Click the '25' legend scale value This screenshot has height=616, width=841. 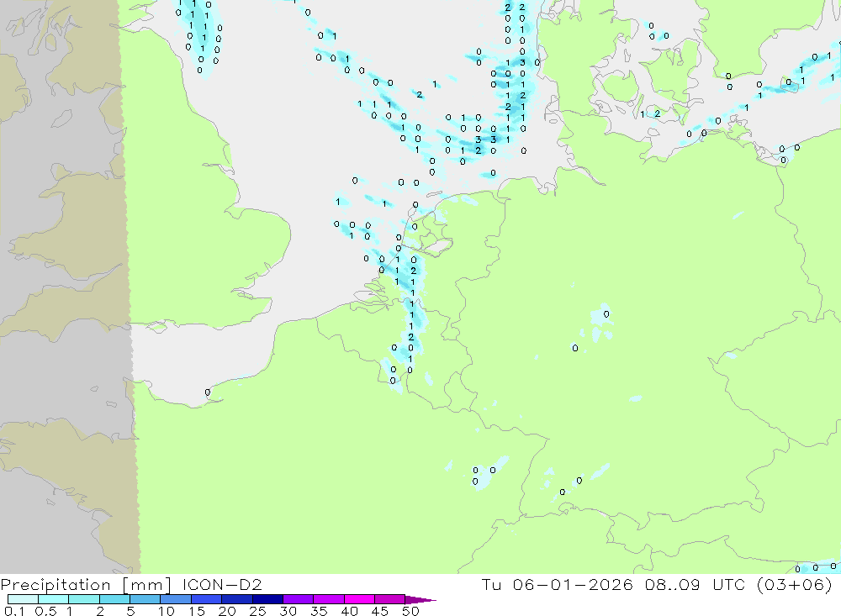click(257, 611)
